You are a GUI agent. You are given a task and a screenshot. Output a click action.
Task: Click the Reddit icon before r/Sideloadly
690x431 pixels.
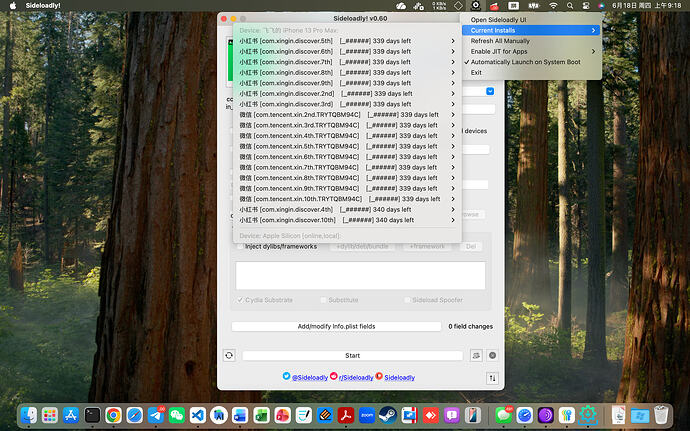(334, 376)
